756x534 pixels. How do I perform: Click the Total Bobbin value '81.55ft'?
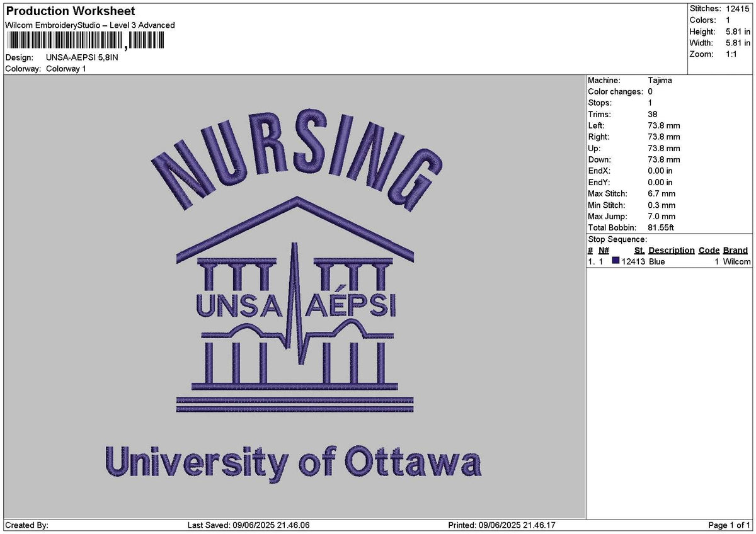click(x=661, y=228)
